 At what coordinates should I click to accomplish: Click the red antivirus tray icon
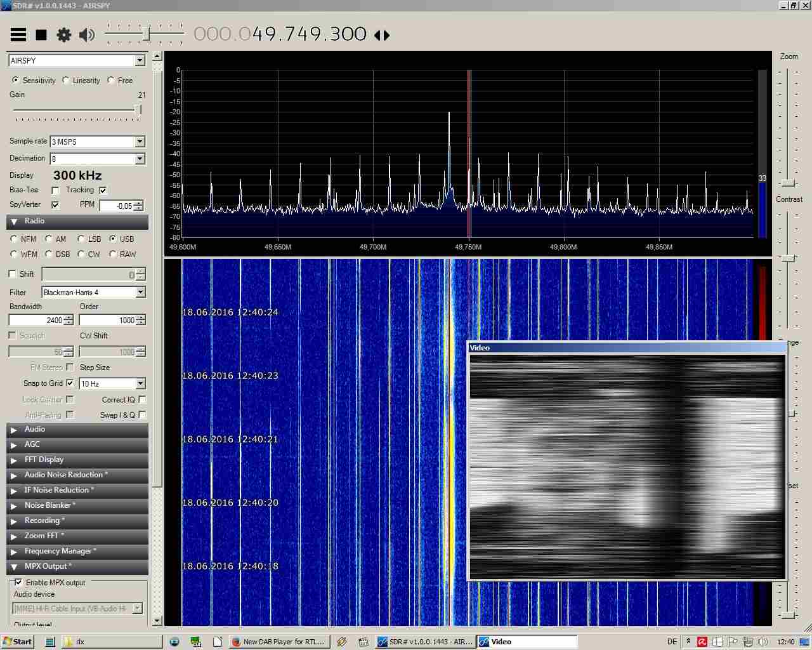pyautogui.click(x=702, y=642)
